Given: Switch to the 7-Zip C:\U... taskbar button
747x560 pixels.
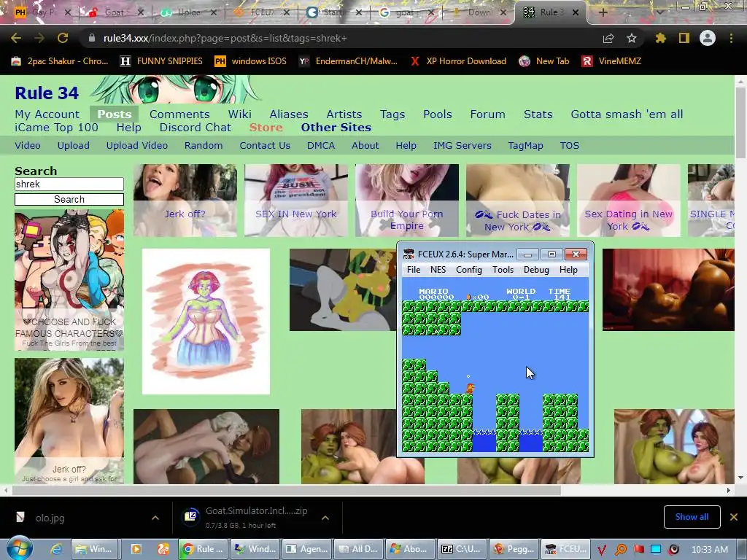Looking at the screenshot, I should [x=462, y=549].
